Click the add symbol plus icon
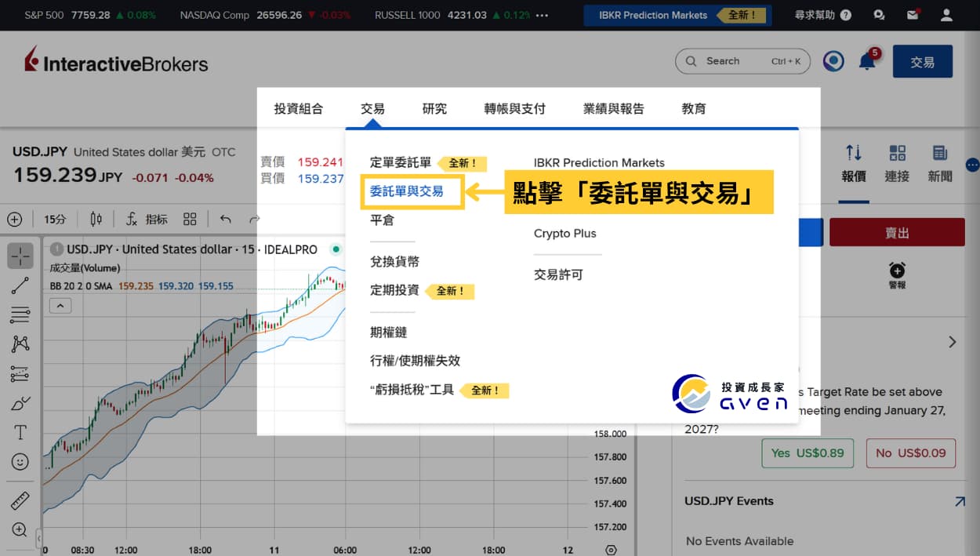 click(14, 220)
